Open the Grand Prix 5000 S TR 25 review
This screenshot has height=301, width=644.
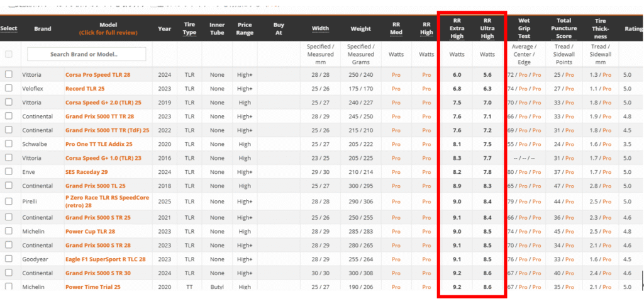(97, 217)
